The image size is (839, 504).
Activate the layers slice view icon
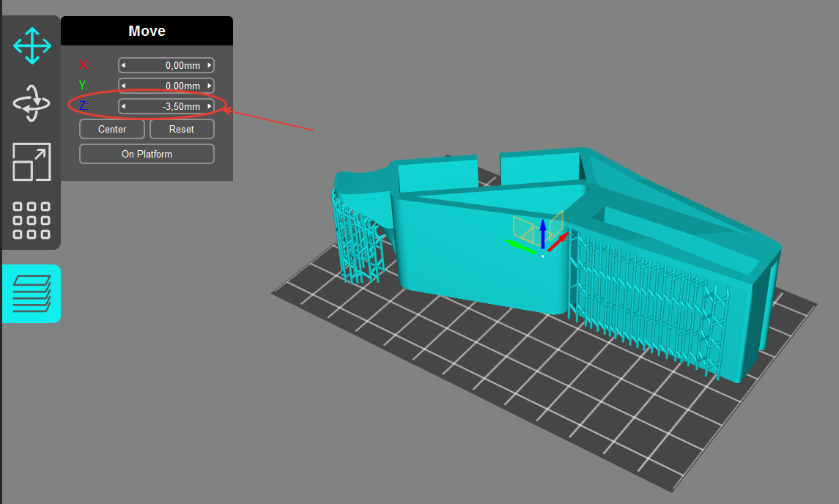tap(32, 294)
